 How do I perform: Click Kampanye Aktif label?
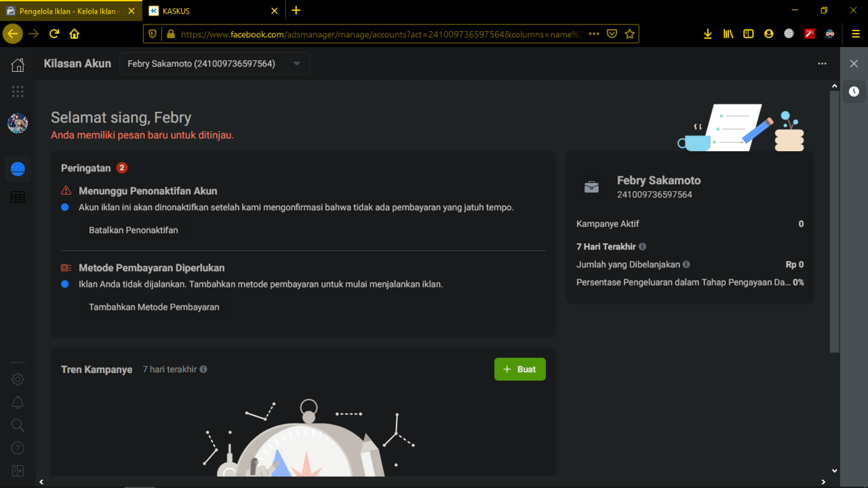coord(608,224)
